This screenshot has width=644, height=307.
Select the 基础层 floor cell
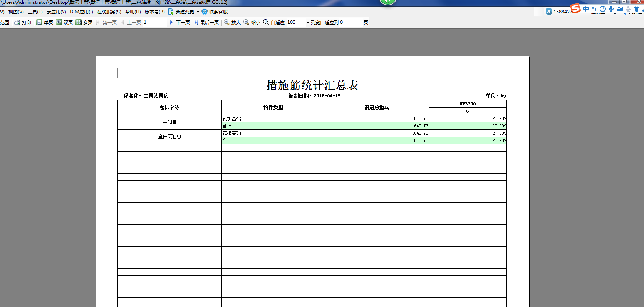170,122
